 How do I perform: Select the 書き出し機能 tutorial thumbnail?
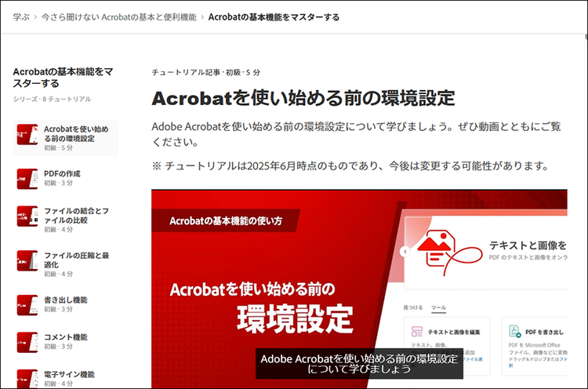point(27,305)
